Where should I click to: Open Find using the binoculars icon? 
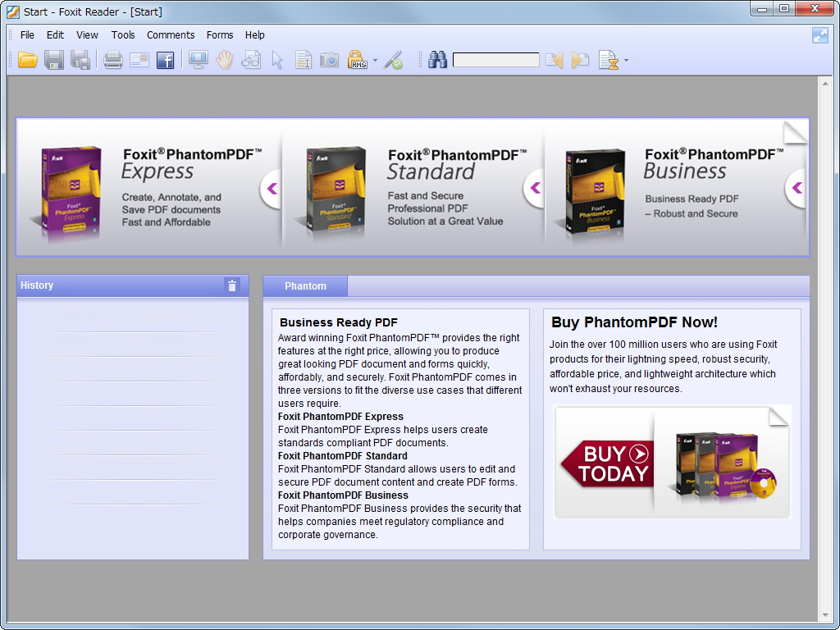[437, 59]
